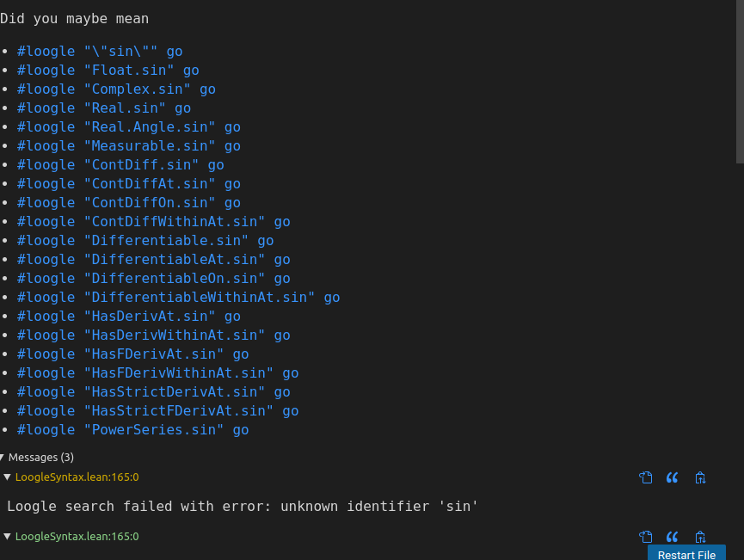Image resolution: width=744 pixels, height=560 pixels.
Task: Try suggestion #loogle "Real.sin" go
Action: click(x=104, y=108)
